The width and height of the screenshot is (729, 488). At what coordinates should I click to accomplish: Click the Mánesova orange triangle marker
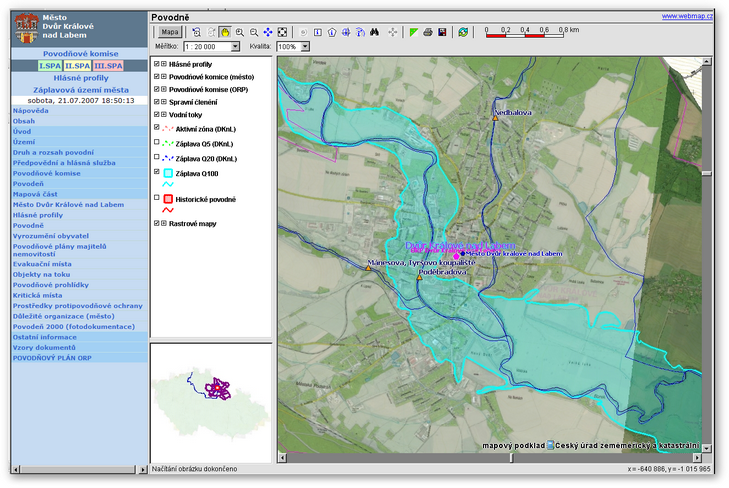[x=368, y=268]
